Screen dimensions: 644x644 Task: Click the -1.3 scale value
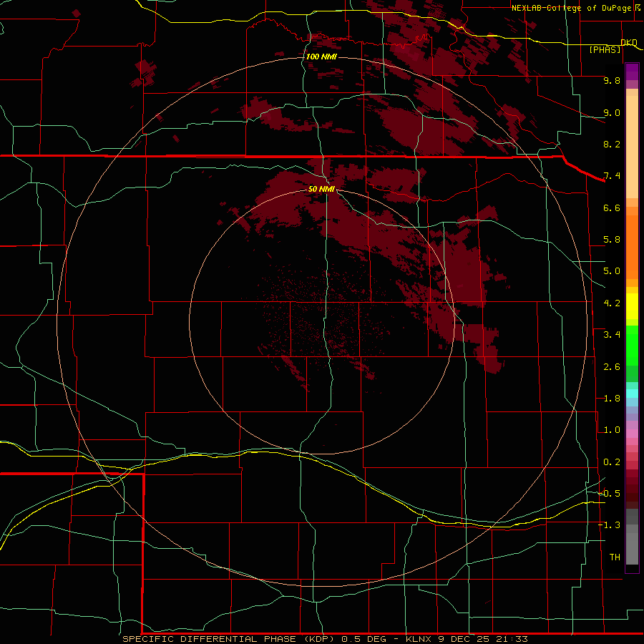610,525
